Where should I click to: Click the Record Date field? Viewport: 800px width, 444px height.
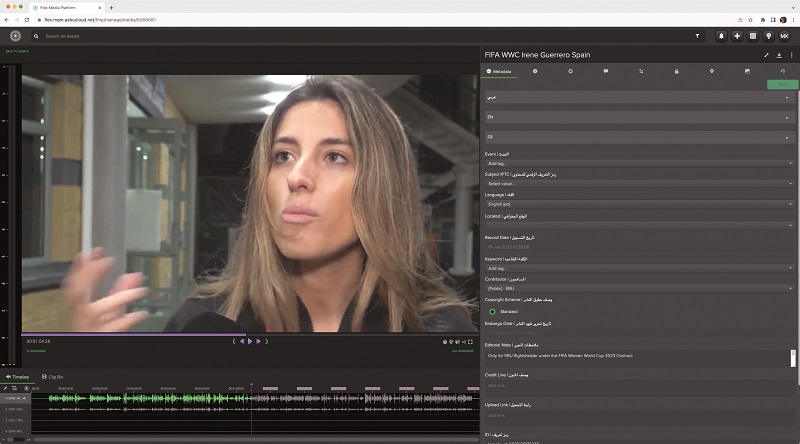[639, 247]
